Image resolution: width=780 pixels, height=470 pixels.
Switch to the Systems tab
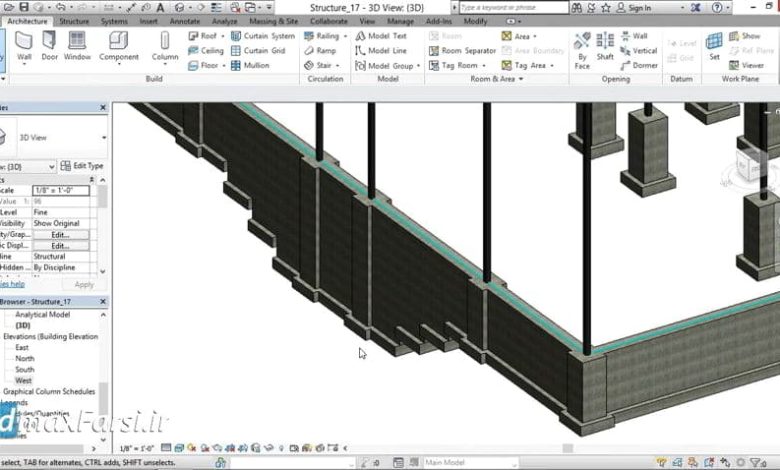click(x=114, y=21)
